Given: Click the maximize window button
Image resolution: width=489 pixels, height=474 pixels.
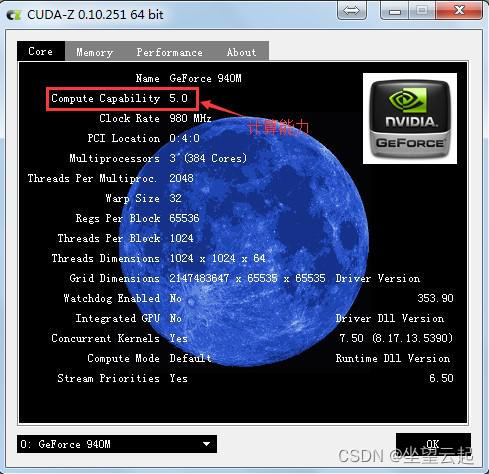Looking at the screenshot, I should coord(422,11).
